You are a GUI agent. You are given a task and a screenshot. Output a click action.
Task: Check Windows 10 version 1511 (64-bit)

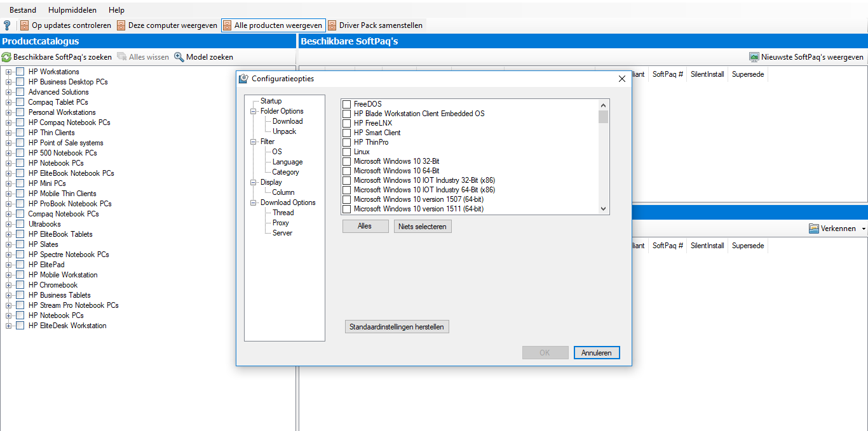(347, 209)
